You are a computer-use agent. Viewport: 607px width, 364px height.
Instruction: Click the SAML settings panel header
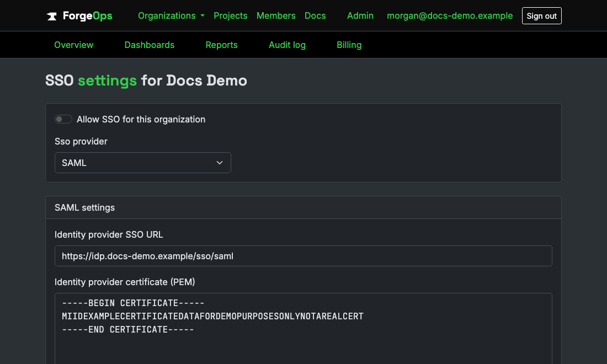[x=303, y=208]
